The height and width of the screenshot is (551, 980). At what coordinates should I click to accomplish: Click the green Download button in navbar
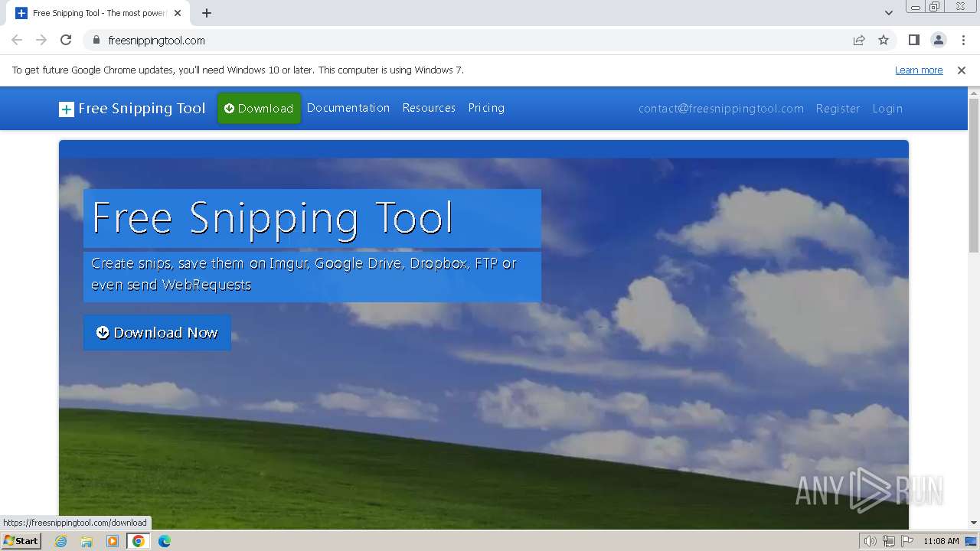point(259,109)
